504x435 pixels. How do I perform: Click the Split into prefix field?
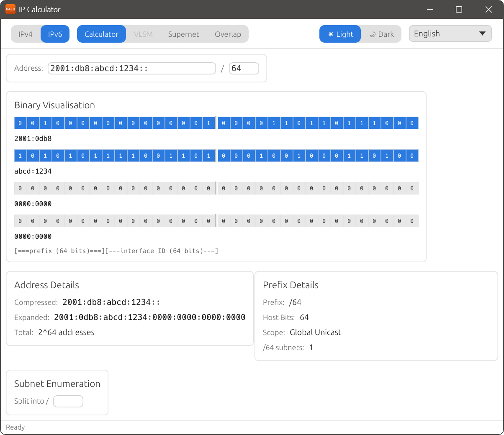tap(68, 401)
